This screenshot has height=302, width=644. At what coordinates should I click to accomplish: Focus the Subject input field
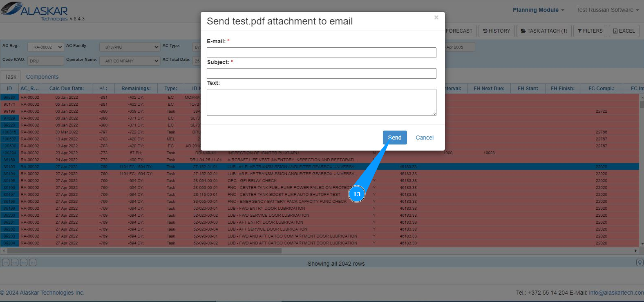321,73
